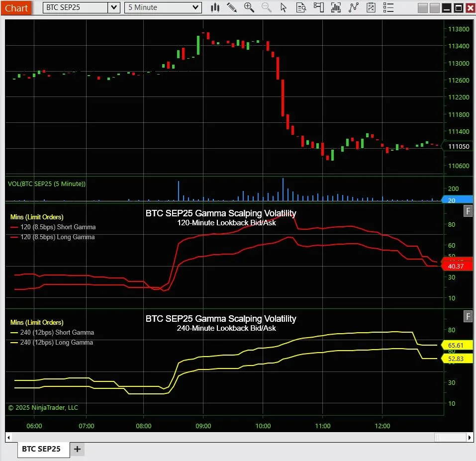Image resolution: width=476 pixels, height=461 pixels.
Task: Add a new tab with plus button
Action: click(78, 449)
